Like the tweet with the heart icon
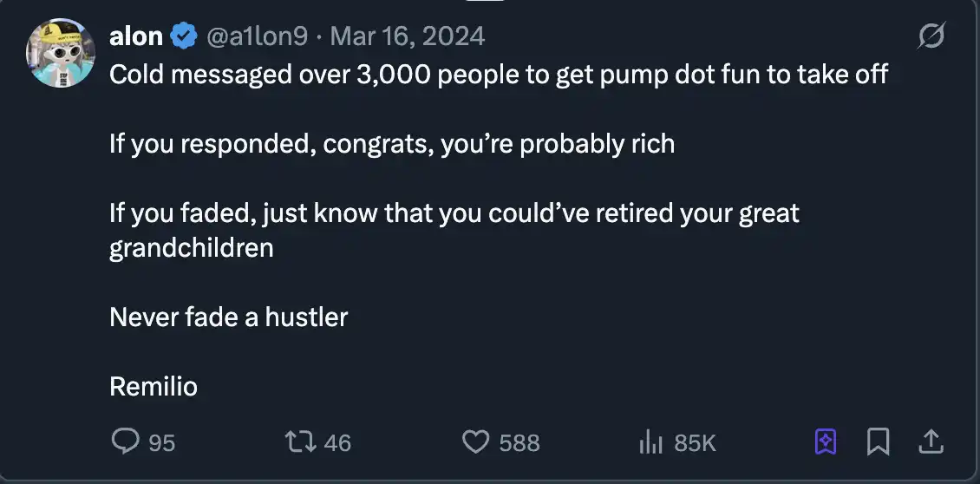980x484 pixels. [x=475, y=442]
